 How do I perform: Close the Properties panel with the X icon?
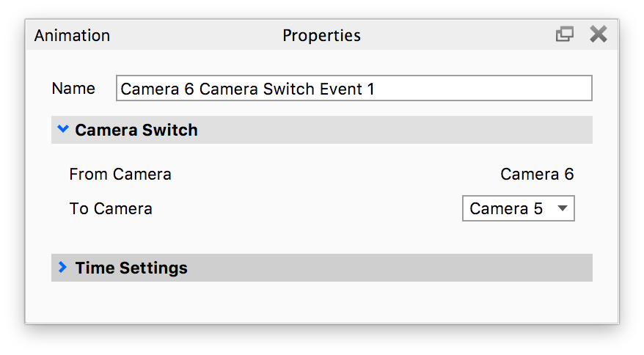[x=599, y=34]
